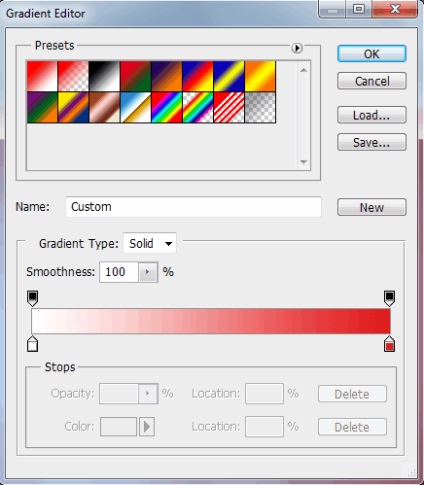The width and height of the screenshot is (424, 485).
Task: Click the New gradient button
Action: tap(372, 207)
